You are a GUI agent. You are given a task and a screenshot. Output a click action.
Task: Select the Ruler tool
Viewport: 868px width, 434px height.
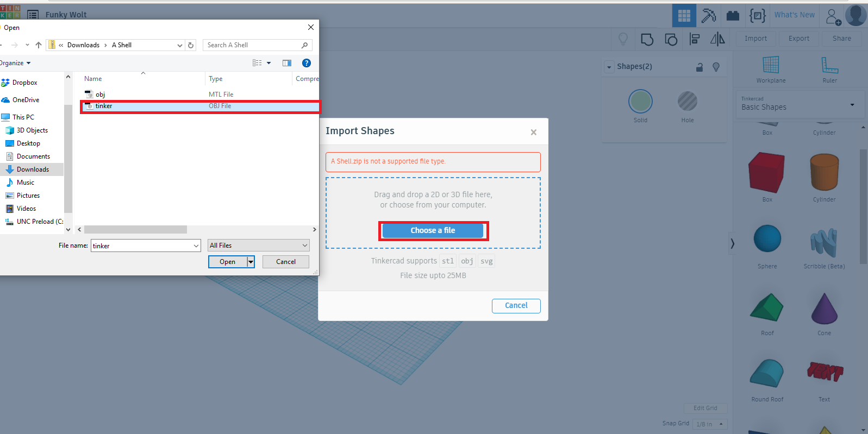coord(829,69)
